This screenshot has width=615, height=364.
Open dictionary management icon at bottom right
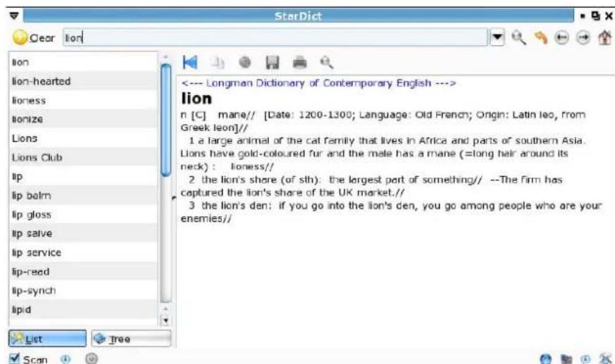coord(566,359)
